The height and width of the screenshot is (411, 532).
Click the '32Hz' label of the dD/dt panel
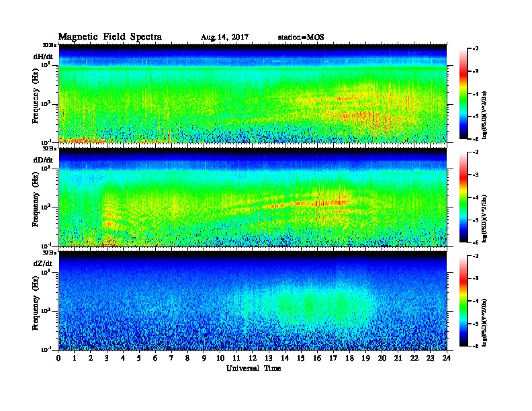tap(50, 148)
